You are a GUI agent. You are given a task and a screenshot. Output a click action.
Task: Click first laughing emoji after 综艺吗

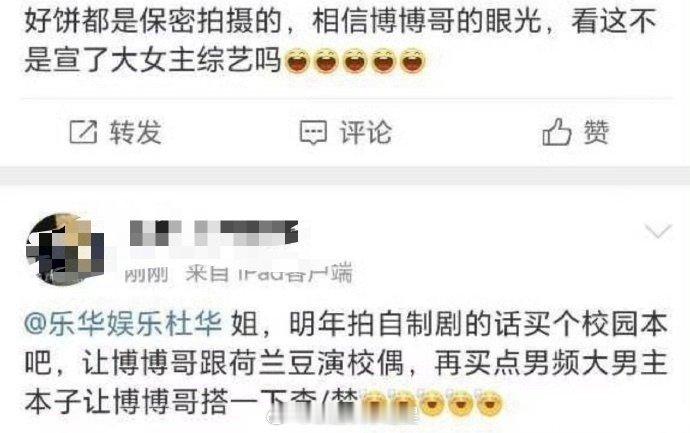click(298, 60)
